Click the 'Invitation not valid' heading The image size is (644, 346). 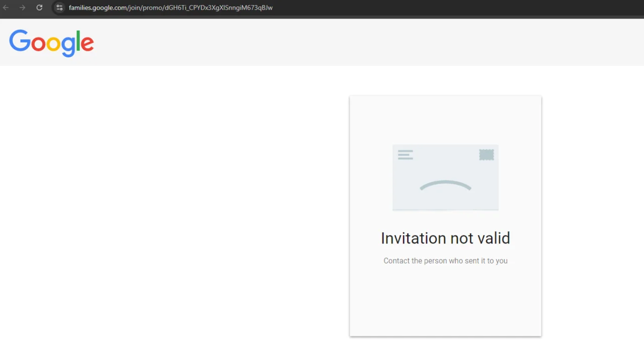pos(445,238)
